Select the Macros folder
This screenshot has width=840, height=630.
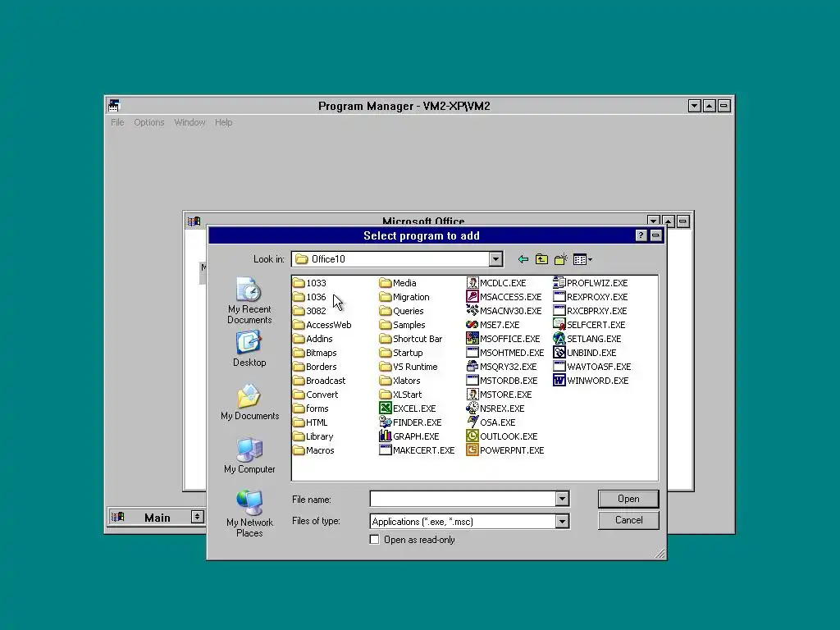click(314, 450)
